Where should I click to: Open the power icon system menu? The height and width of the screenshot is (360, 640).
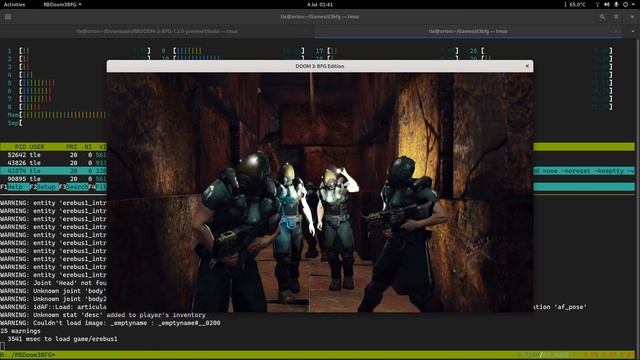pyautogui.click(x=625, y=4)
